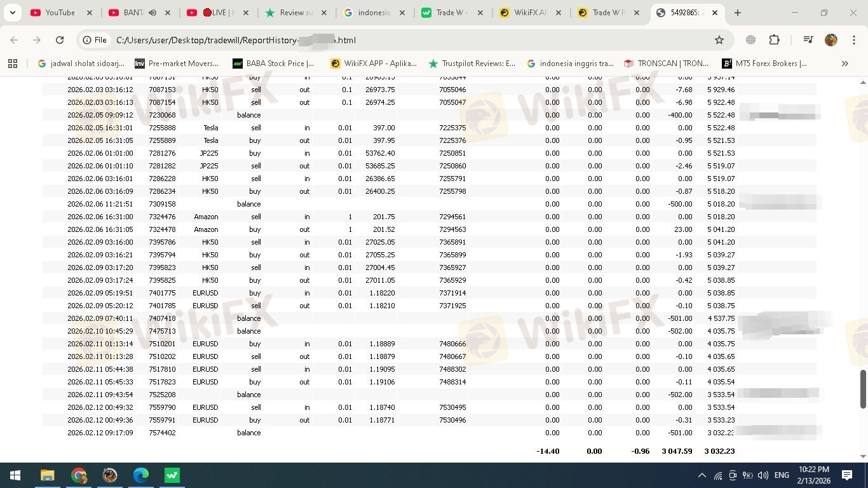Image resolution: width=868 pixels, height=488 pixels.
Task: Toggle volume icon in system tray
Action: pos(763,475)
